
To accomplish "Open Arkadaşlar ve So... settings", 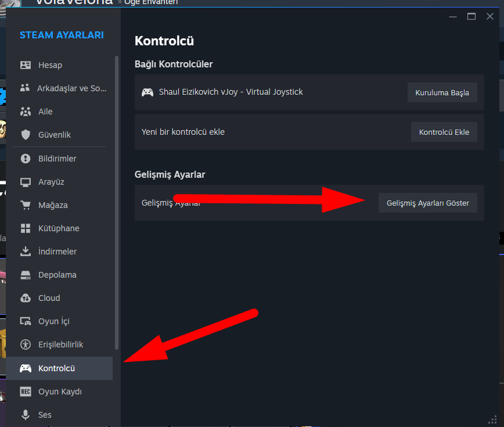I will [x=59, y=88].
